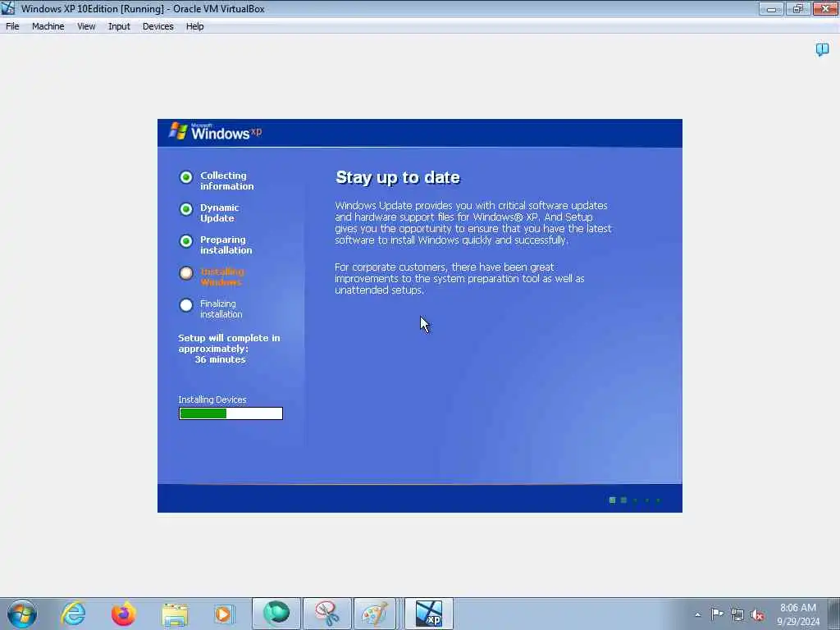Screen dimensions: 840x630
Task: Click the Windows Update description paragraph
Action: 473,223
